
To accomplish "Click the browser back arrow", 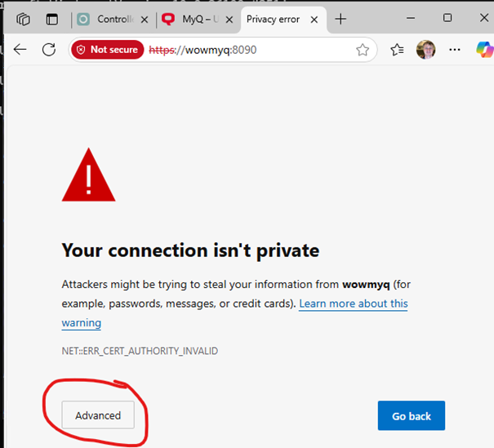I will pyautogui.click(x=20, y=50).
